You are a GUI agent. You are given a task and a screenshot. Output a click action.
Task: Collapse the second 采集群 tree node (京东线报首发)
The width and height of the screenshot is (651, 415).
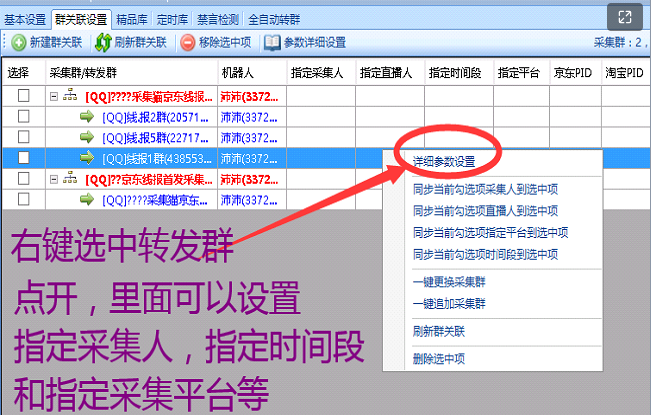(54, 179)
